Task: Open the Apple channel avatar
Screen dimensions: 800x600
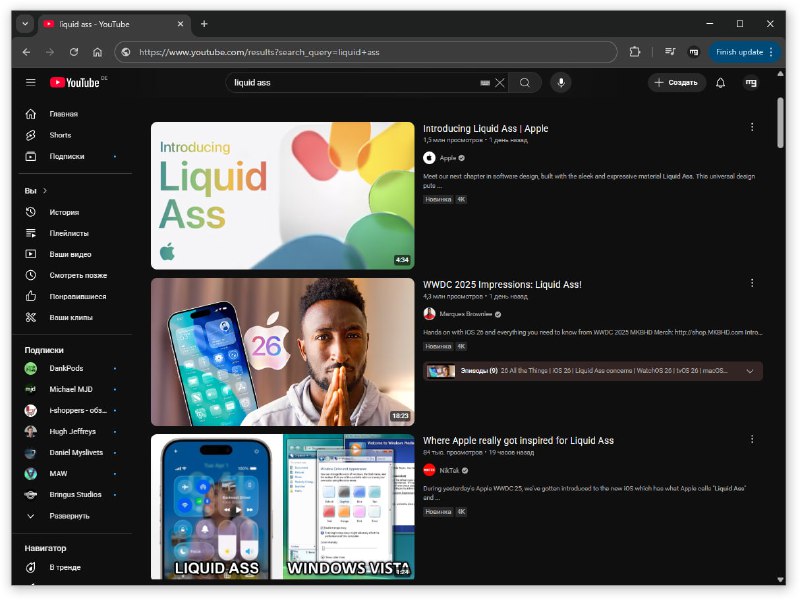Action: (429, 158)
